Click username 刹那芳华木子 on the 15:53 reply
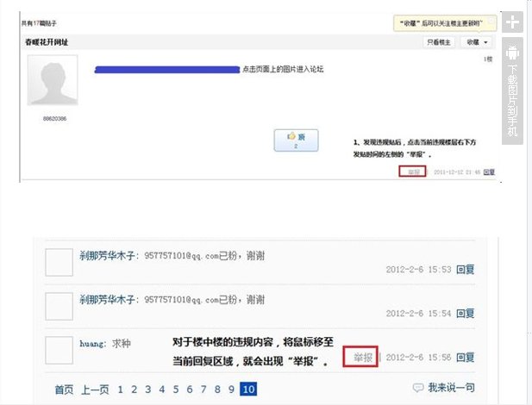 point(107,256)
